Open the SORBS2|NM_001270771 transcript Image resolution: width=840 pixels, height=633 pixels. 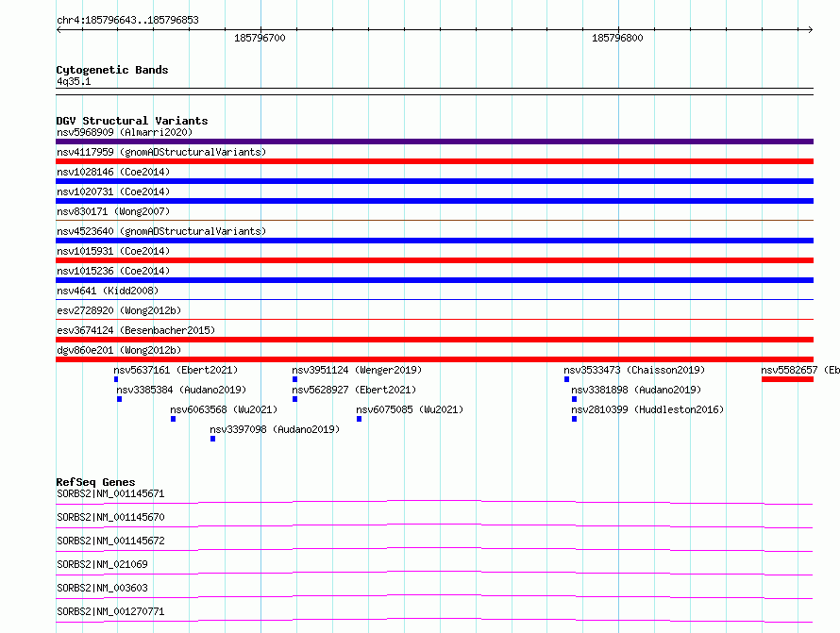pyautogui.click(x=110, y=611)
